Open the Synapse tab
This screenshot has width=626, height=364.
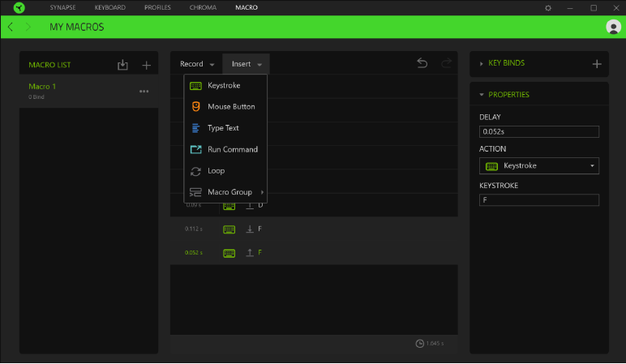[x=62, y=7]
